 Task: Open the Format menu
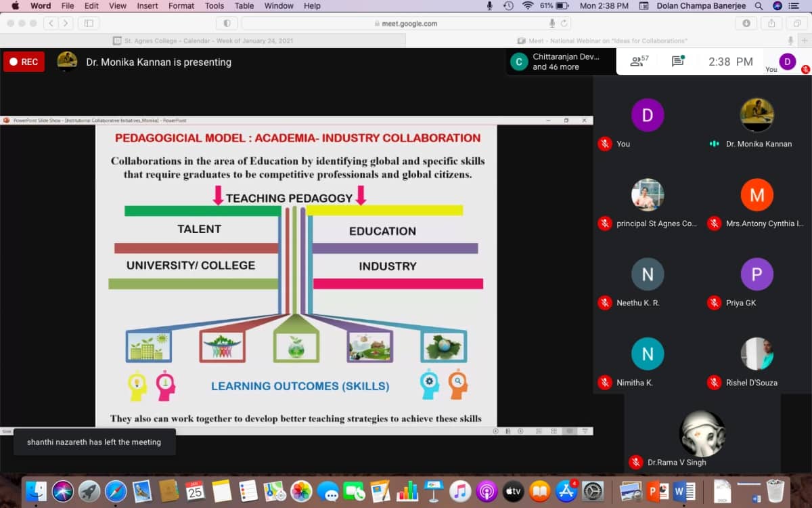181,6
